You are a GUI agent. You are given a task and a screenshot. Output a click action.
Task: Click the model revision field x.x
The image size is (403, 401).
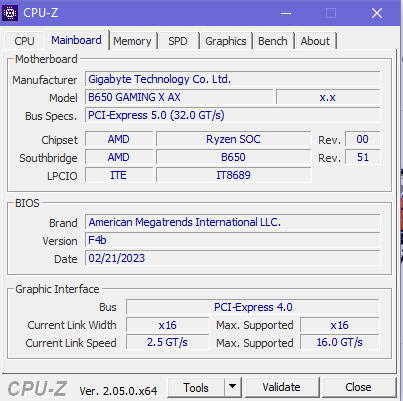click(328, 97)
